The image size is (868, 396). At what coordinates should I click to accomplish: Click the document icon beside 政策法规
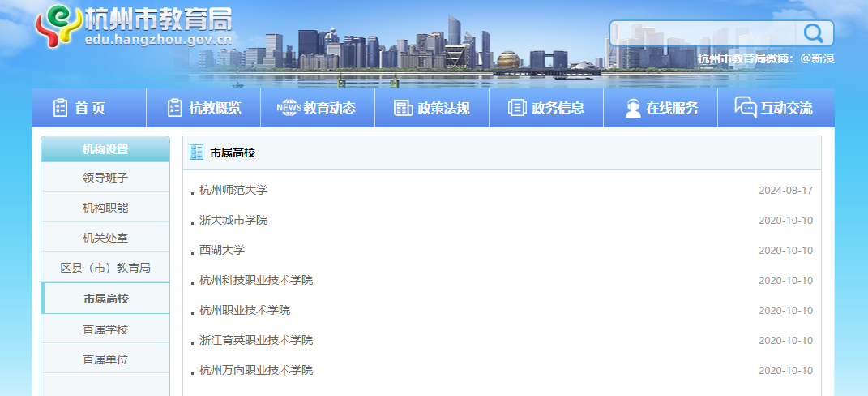point(403,108)
